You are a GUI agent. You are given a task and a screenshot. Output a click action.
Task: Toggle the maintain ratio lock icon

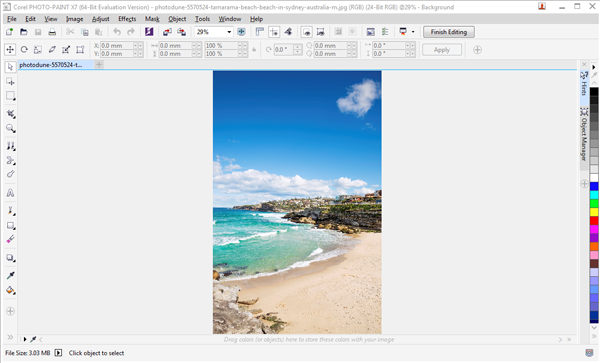pyautogui.click(x=254, y=50)
